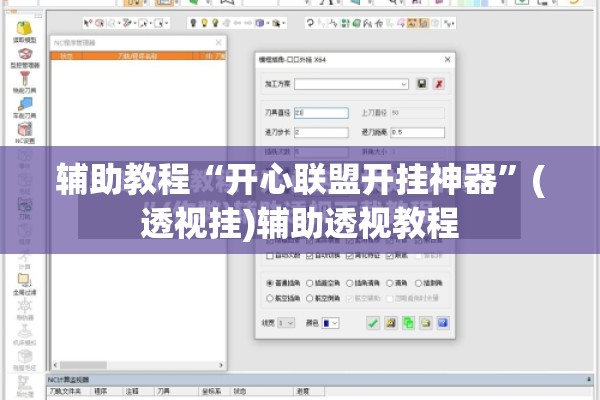Select the 航空倒角 radio option
The width and height of the screenshot is (600, 400).
(x=310, y=298)
